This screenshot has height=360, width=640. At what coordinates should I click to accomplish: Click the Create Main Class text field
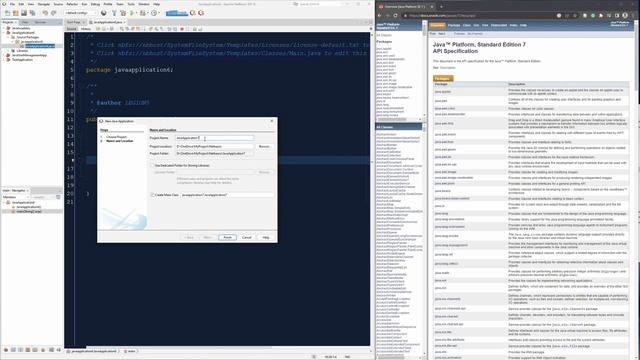tap(227, 195)
